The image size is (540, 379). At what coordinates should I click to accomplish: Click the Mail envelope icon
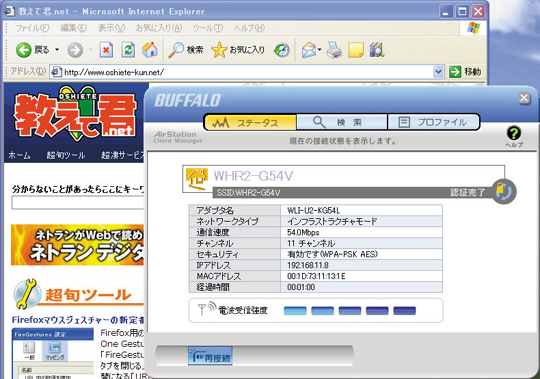309,50
